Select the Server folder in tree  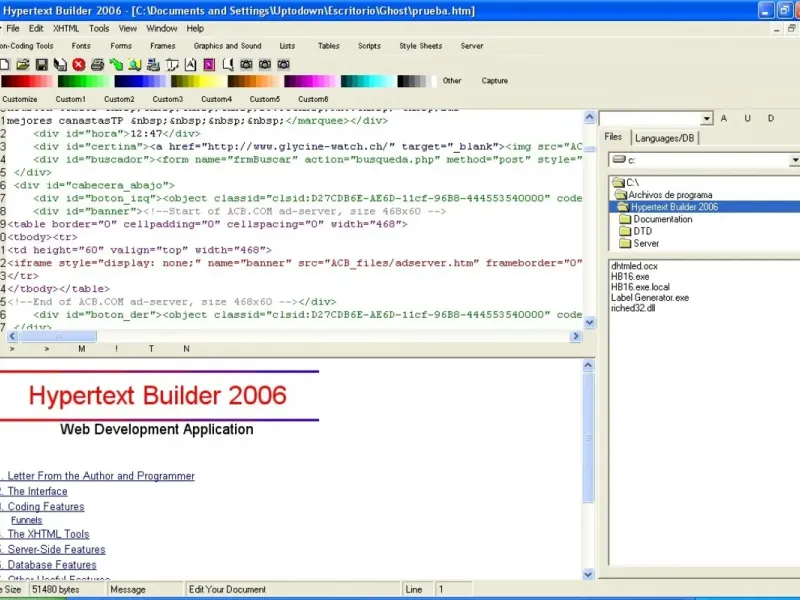646,244
